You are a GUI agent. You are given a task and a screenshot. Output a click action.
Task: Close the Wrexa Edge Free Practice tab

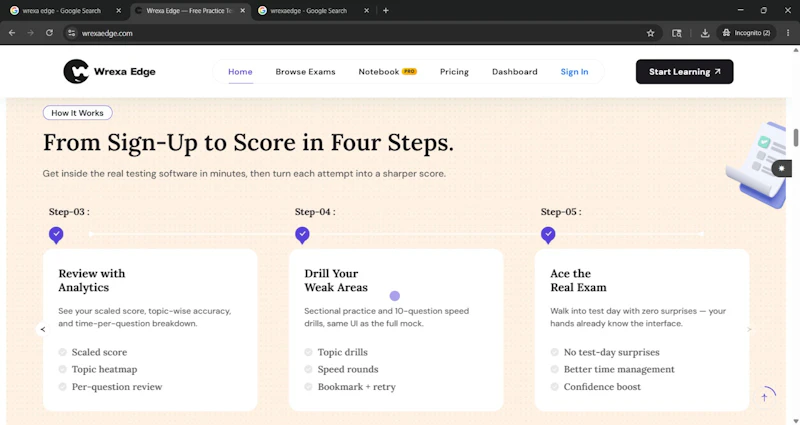242,10
